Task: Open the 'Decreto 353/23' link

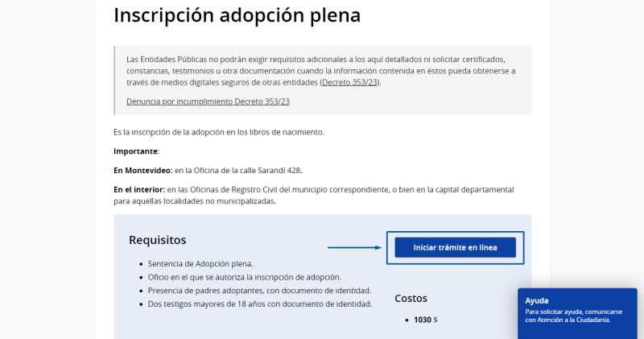Action: 349,82
